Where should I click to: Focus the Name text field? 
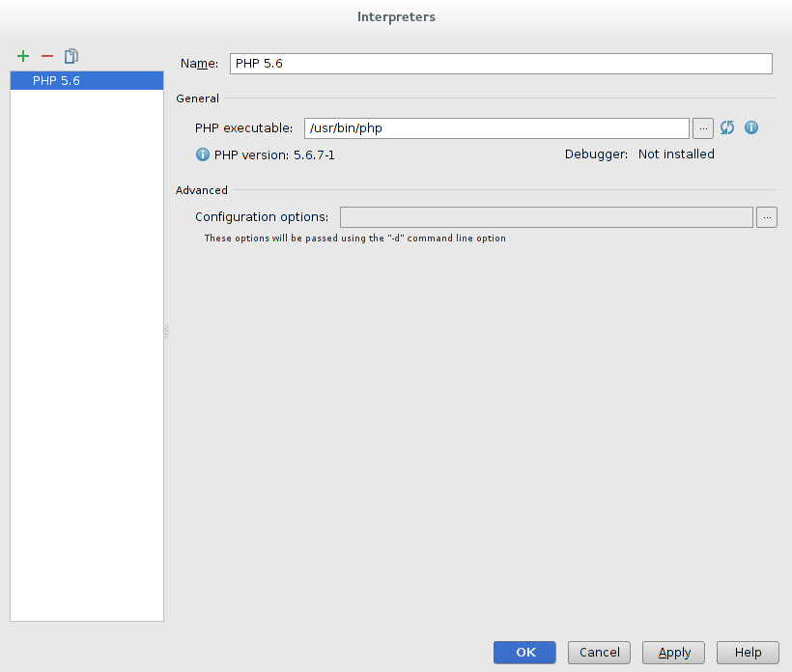pyautogui.click(x=500, y=64)
